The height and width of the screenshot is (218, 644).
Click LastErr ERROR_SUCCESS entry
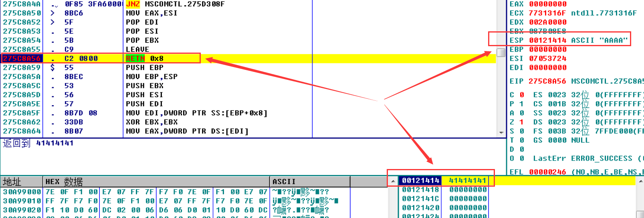[587, 159]
